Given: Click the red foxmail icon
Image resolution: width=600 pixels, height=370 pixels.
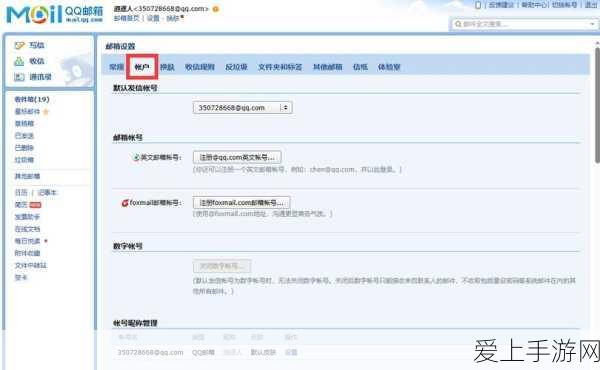Looking at the screenshot, I should [125, 203].
